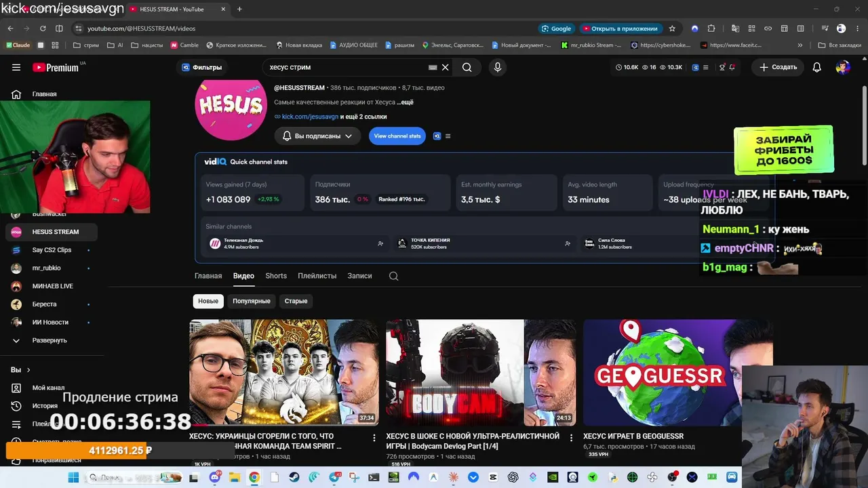Click "Открыть в приложении" in address bar

[x=620, y=28]
